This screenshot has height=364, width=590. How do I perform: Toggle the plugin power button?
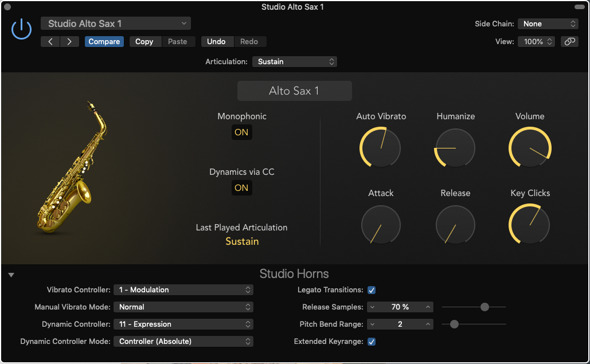pyautogui.click(x=21, y=29)
